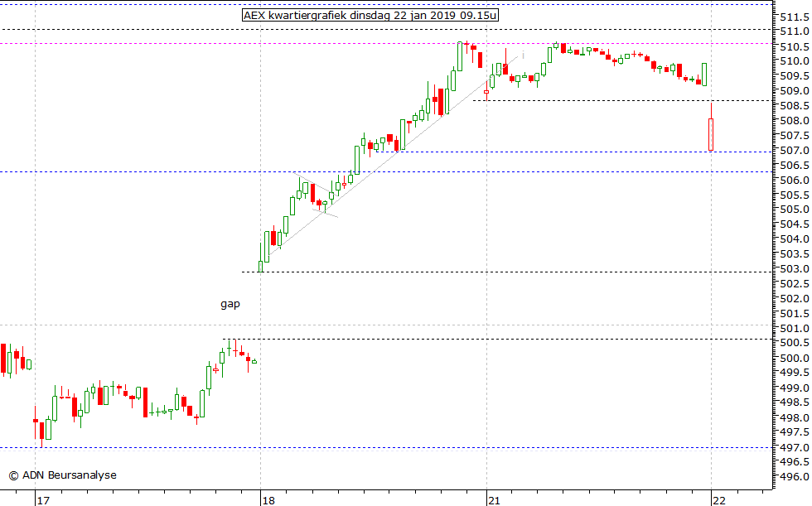Click the price label 510.5 on the axis
The width and height of the screenshot is (812, 506).
pyautogui.click(x=795, y=47)
